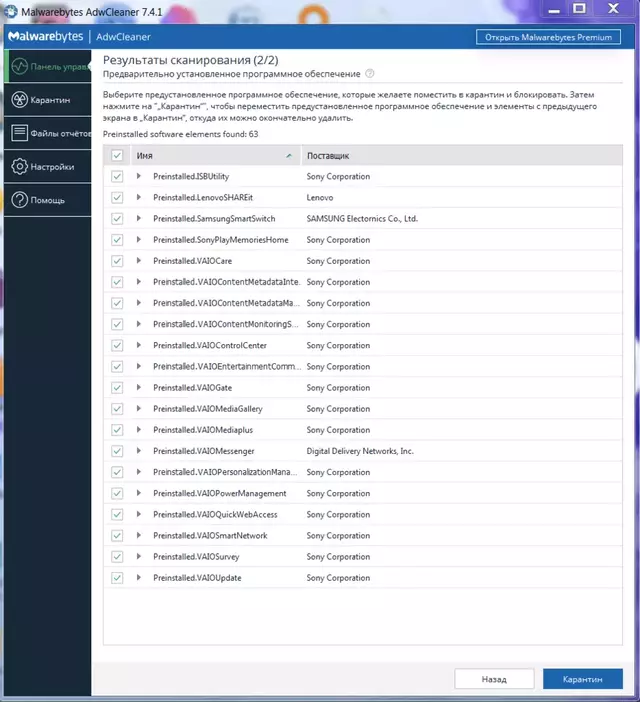Uncheck Preinstalled.SonyPlayMemoriesHome checkbox
This screenshot has height=702, width=640.
(117, 240)
